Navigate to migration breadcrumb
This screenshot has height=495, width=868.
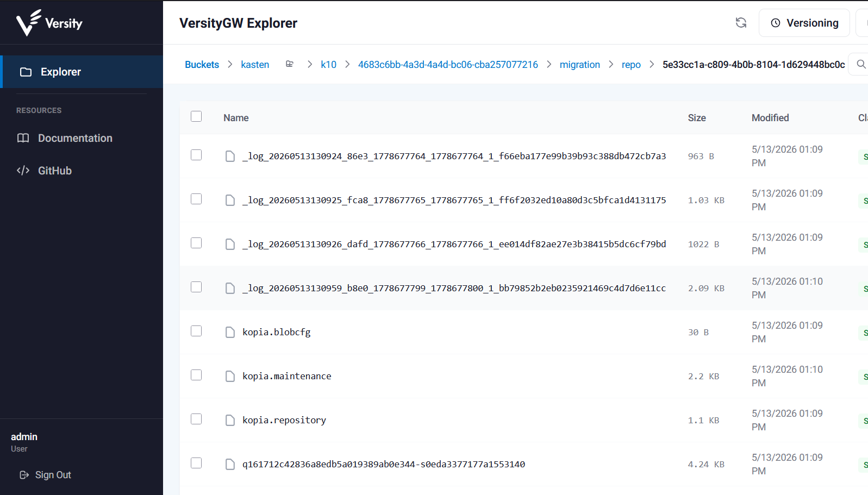(x=580, y=65)
